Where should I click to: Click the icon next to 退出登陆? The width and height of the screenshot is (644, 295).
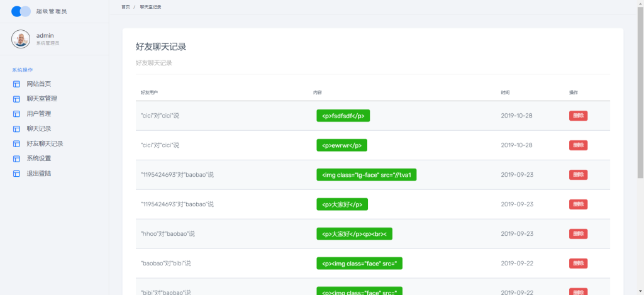[x=16, y=174]
